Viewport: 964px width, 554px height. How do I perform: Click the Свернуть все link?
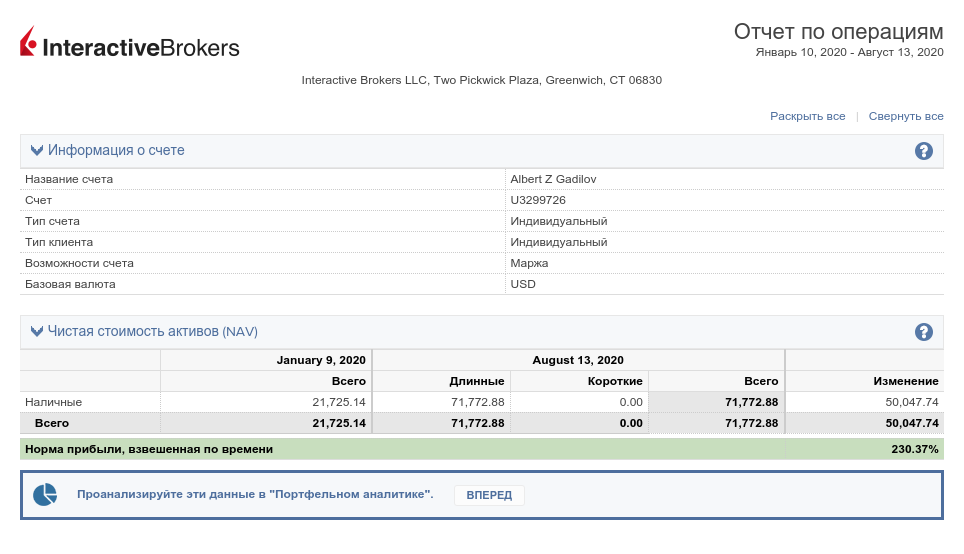pyautogui.click(x=905, y=116)
